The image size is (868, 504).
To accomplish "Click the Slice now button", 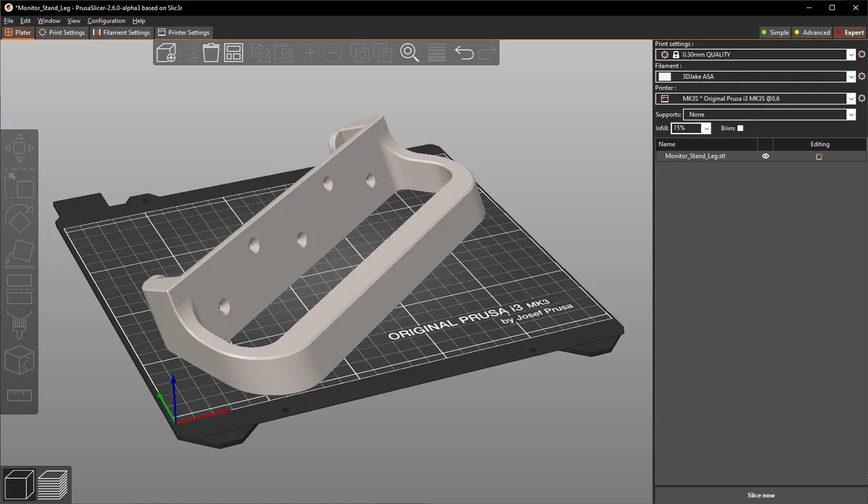I will click(x=761, y=495).
